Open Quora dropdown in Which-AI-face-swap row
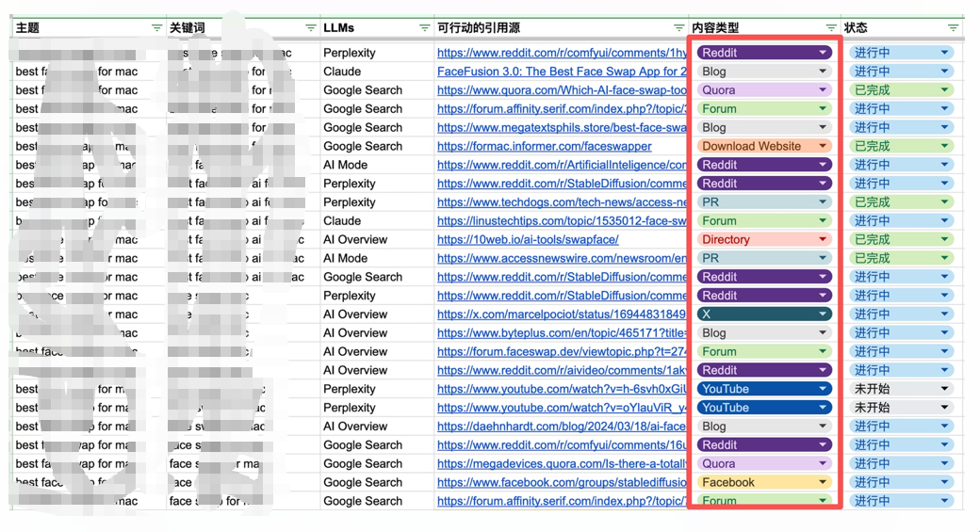This screenshot has height=532, width=980. (764, 89)
